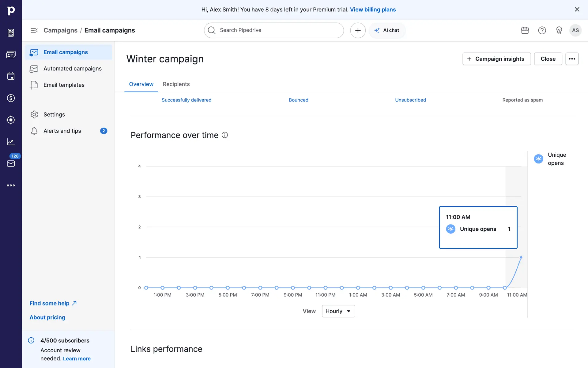Select Automated campaigns in side menu

click(x=72, y=69)
